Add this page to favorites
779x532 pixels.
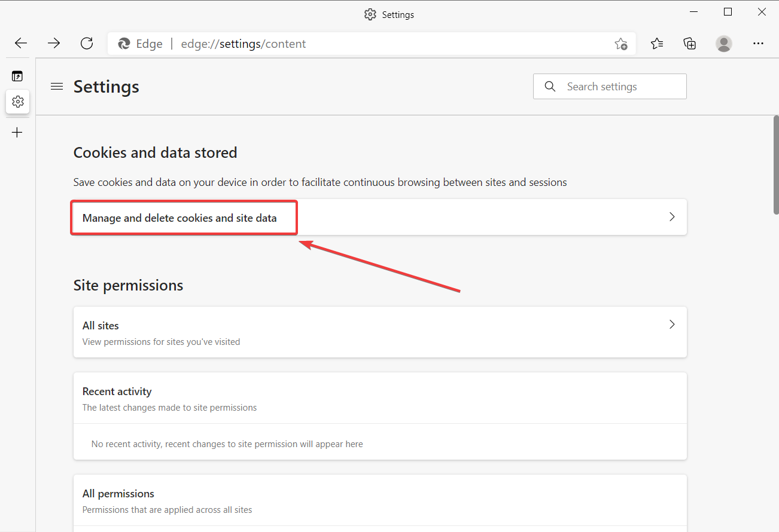coord(620,44)
